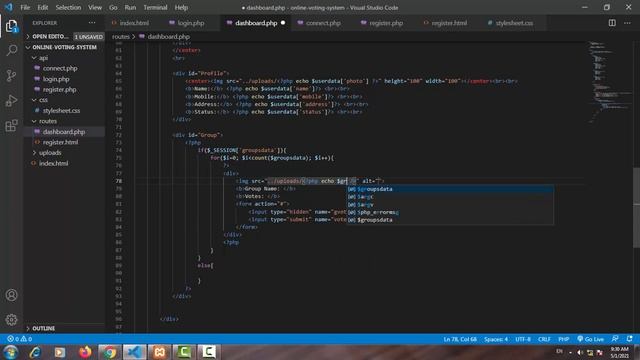
Task: Open the Help menu
Action: (181, 7)
